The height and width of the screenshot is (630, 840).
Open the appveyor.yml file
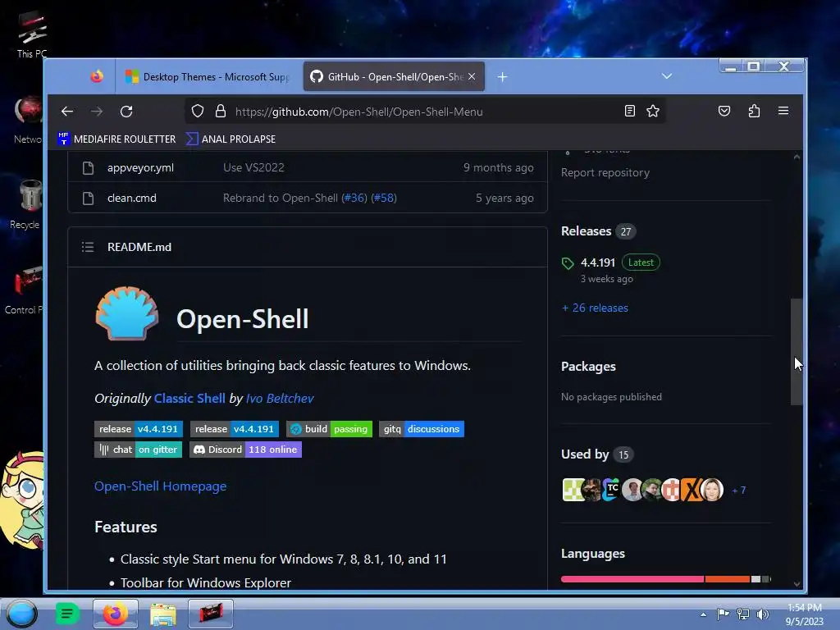click(x=140, y=167)
